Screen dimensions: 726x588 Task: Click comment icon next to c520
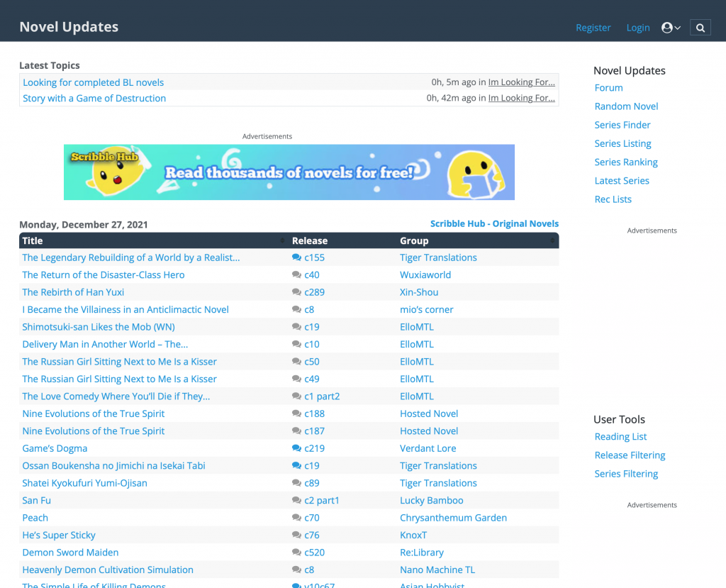click(x=296, y=553)
